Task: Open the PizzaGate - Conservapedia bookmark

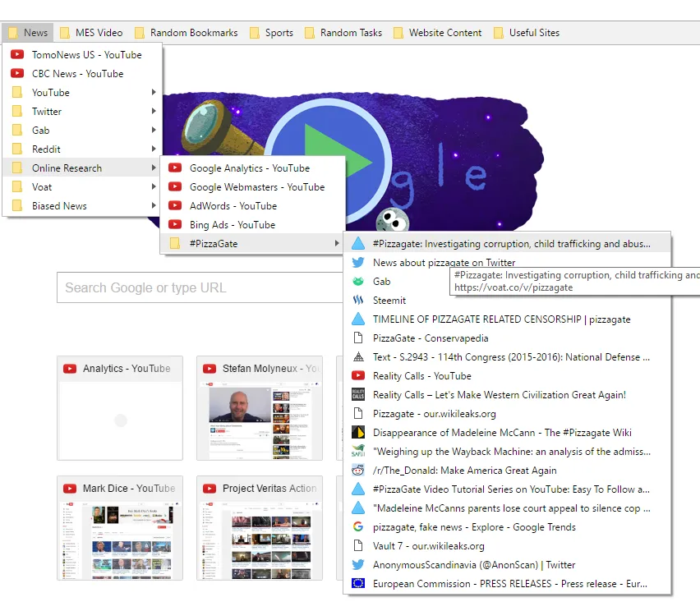Action: [x=507, y=338]
